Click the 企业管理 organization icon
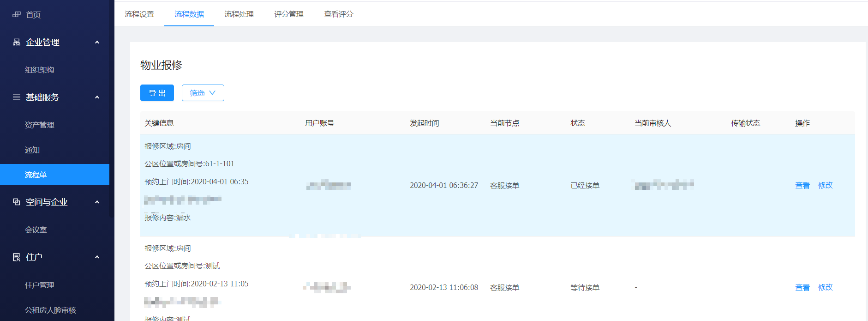868x321 pixels. pos(17,42)
